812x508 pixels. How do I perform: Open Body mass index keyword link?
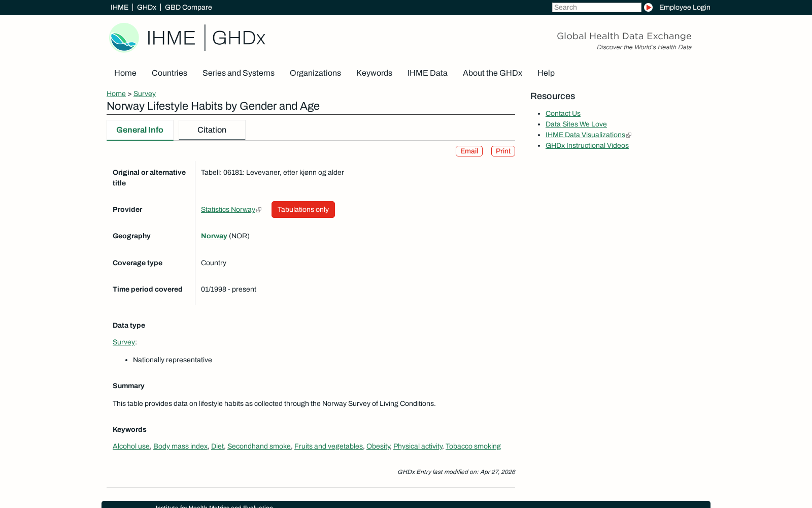point(180,447)
